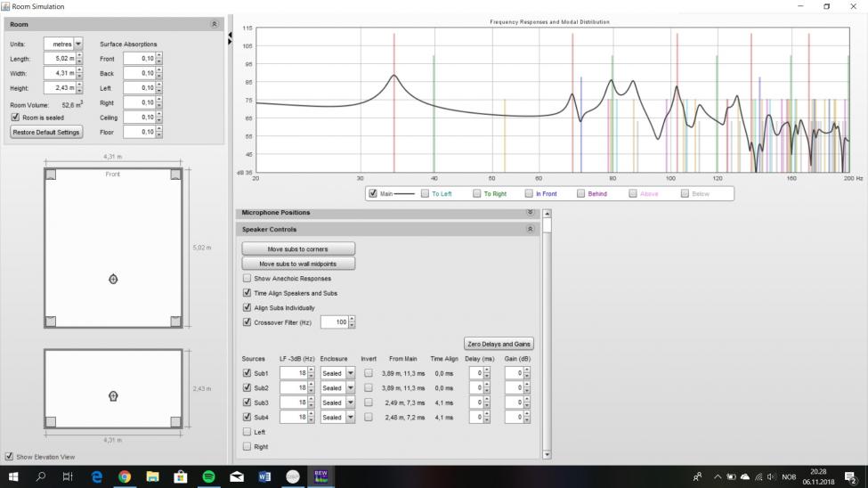Check the Invert box for Sub2

point(368,388)
